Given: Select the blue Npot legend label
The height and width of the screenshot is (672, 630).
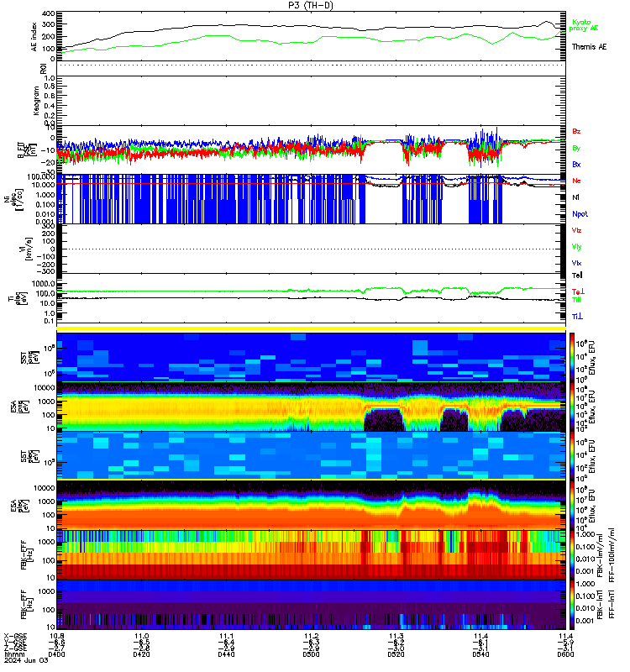Looking at the screenshot, I should tap(580, 214).
